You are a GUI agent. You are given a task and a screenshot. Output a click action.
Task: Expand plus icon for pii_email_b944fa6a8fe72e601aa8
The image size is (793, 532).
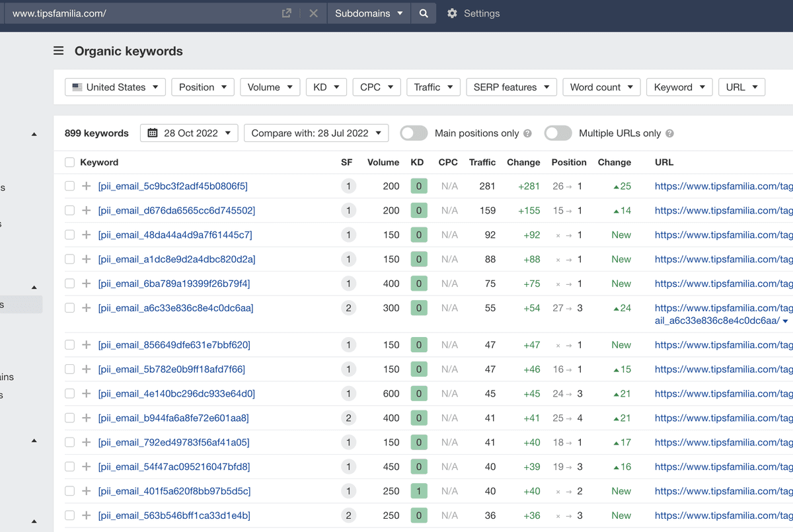pos(86,418)
